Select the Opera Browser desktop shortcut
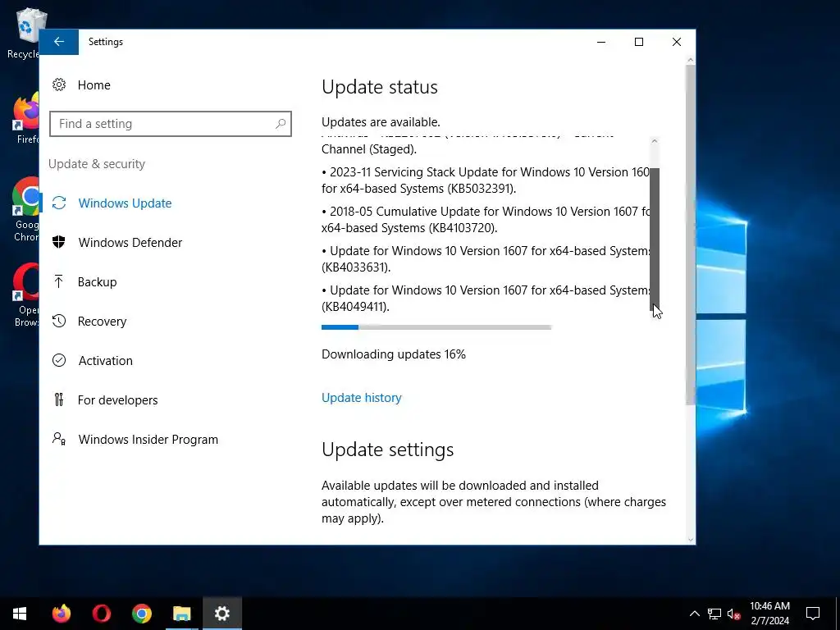Viewport: 840px width, 630px height. point(25,295)
